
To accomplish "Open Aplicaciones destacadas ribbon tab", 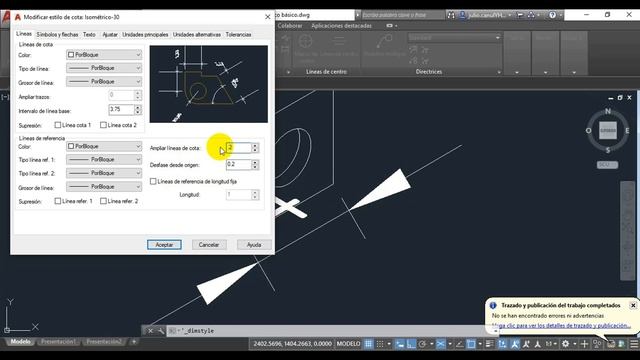I will pyautogui.click(x=341, y=26).
